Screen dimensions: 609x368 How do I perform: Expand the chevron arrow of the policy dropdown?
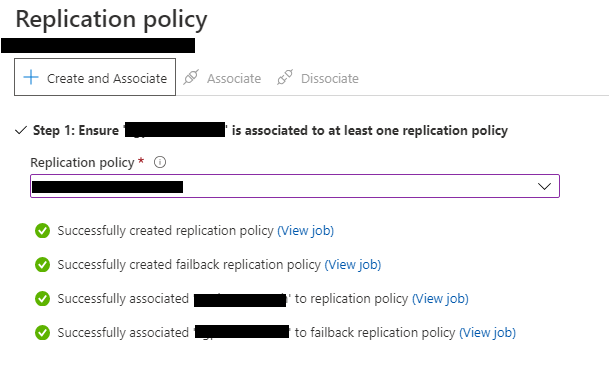(544, 187)
